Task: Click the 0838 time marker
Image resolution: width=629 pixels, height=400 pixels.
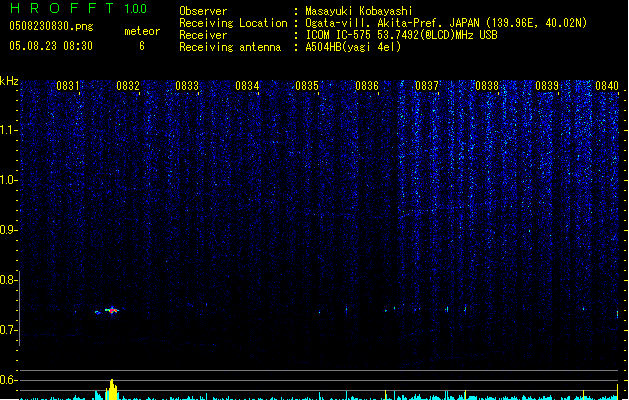Action: click(487, 86)
